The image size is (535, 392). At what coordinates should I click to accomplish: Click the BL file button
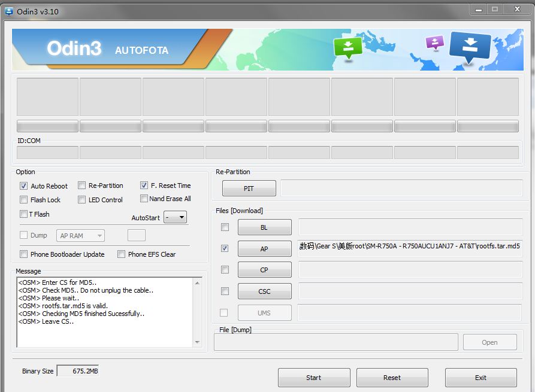[264, 227]
